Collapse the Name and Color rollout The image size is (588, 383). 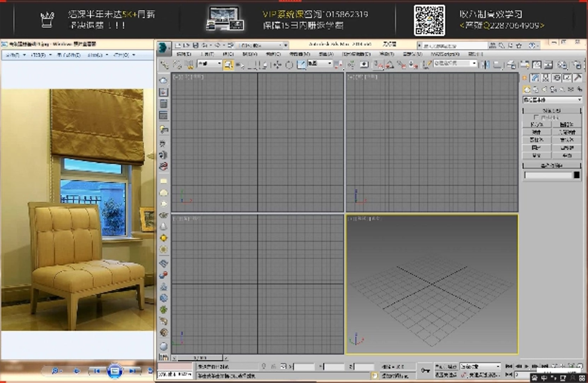coord(552,166)
